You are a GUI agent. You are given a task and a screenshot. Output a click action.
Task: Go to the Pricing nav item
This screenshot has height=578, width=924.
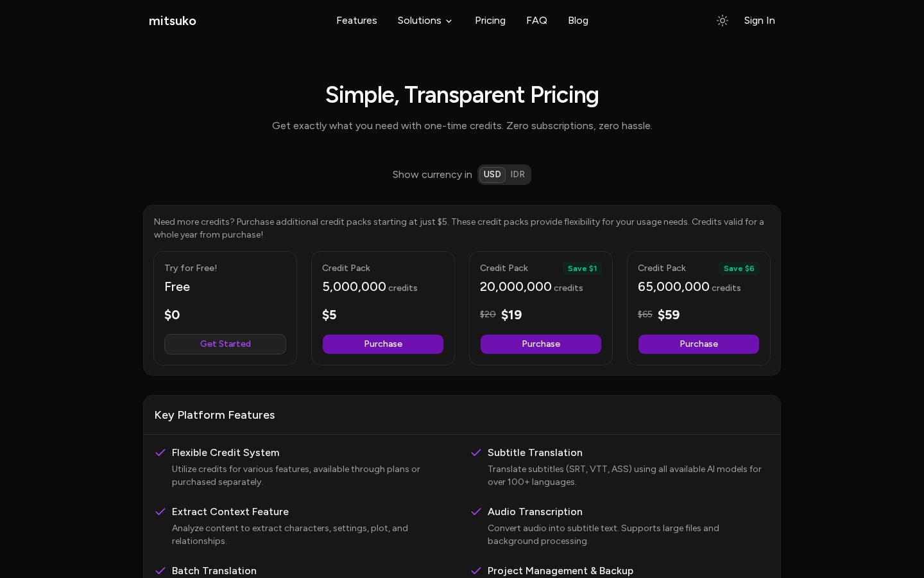tap(490, 21)
